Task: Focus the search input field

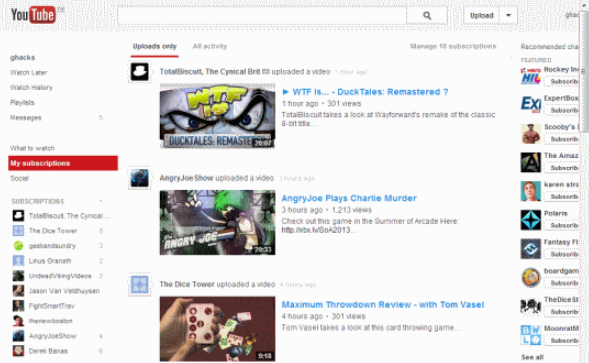Action: click(x=262, y=15)
